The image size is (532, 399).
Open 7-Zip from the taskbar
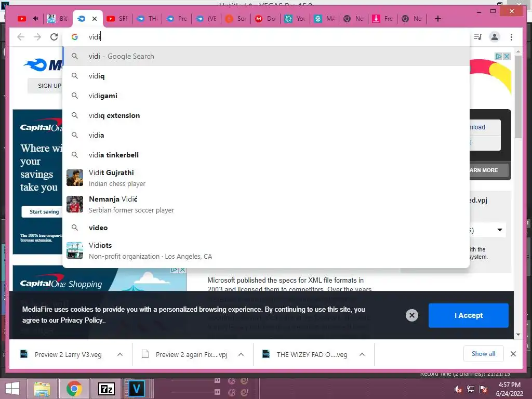tap(106, 389)
